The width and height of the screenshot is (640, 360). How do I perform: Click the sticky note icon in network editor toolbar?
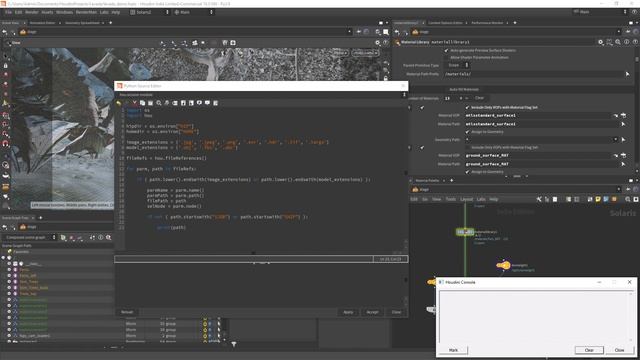pyautogui.click(x=598, y=199)
